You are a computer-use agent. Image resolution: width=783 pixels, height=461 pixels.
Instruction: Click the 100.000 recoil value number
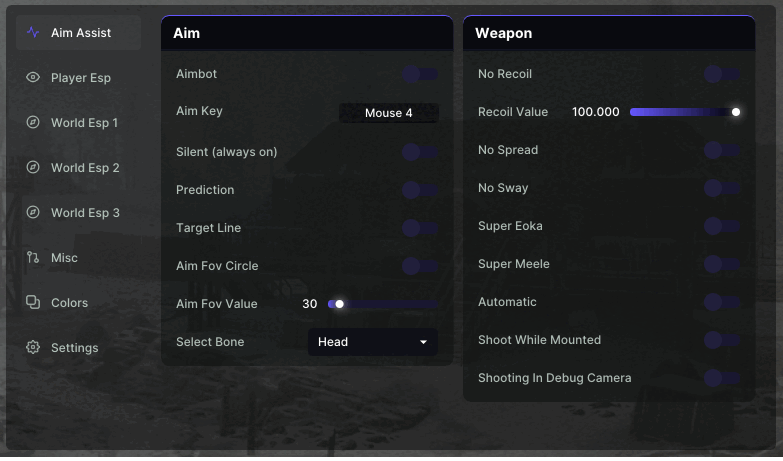click(596, 112)
